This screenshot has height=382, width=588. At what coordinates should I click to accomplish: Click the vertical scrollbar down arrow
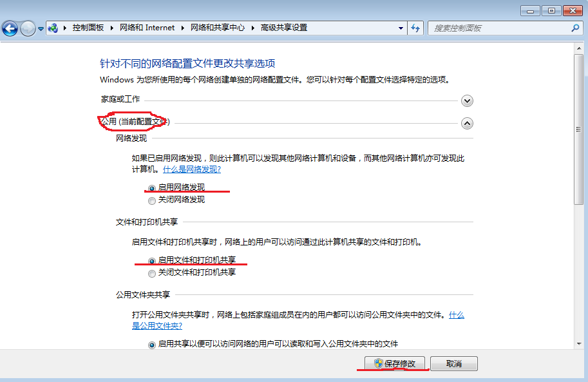(578, 345)
